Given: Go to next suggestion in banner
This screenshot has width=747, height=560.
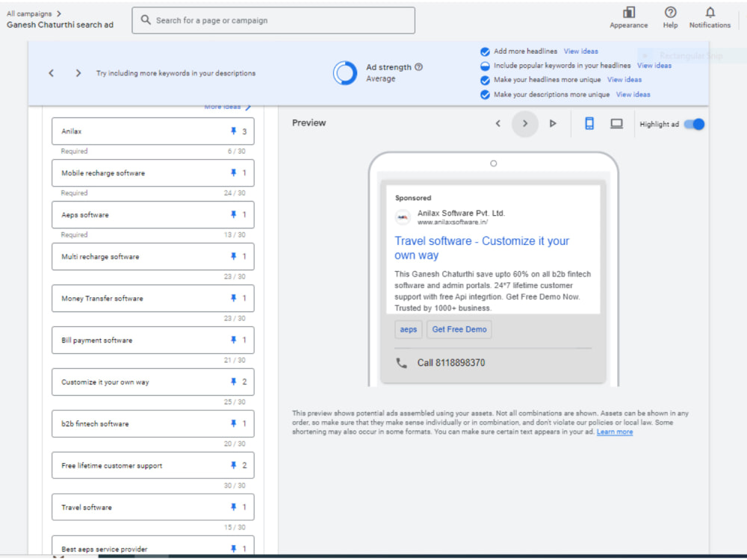Looking at the screenshot, I should pos(78,73).
